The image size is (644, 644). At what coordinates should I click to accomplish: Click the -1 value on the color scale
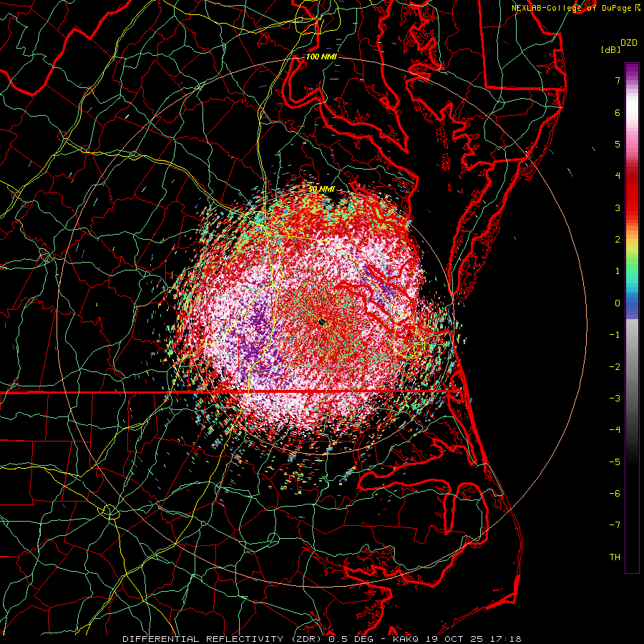tap(615, 335)
